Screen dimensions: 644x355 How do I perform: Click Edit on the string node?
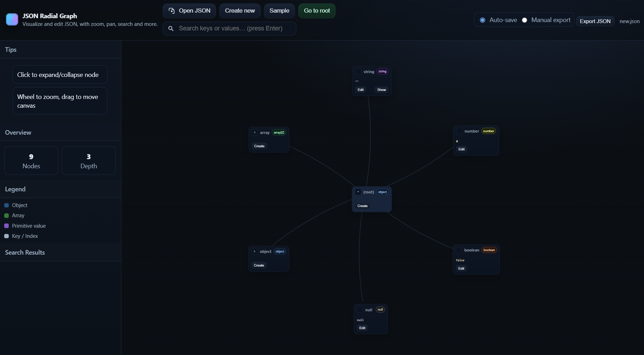click(361, 90)
